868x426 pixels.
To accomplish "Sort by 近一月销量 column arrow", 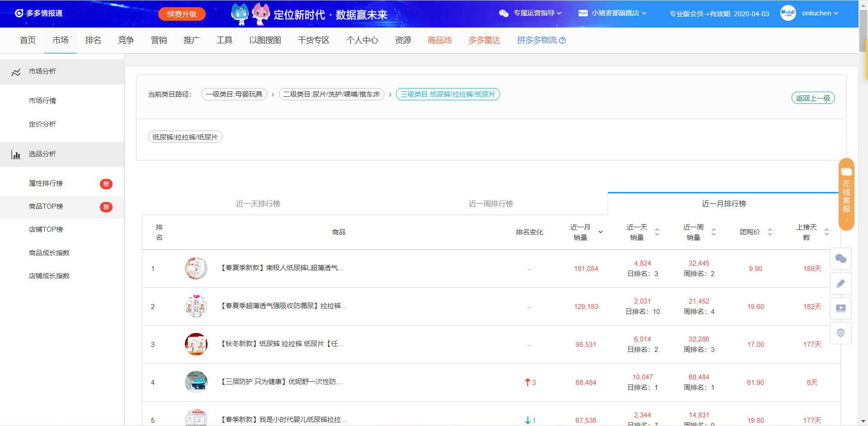I will click(600, 232).
